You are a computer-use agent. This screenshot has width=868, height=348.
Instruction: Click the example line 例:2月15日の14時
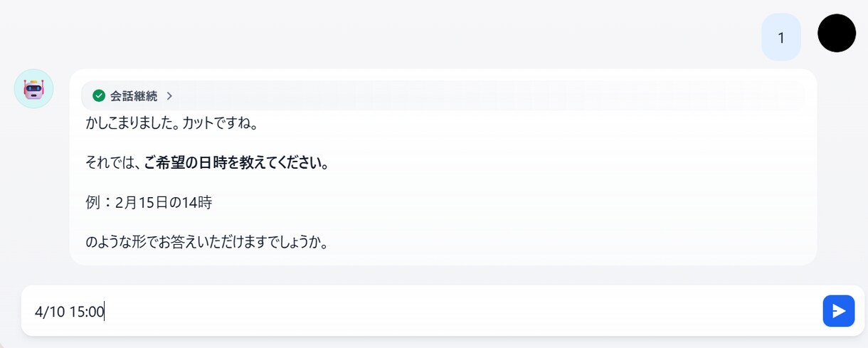[x=149, y=203]
